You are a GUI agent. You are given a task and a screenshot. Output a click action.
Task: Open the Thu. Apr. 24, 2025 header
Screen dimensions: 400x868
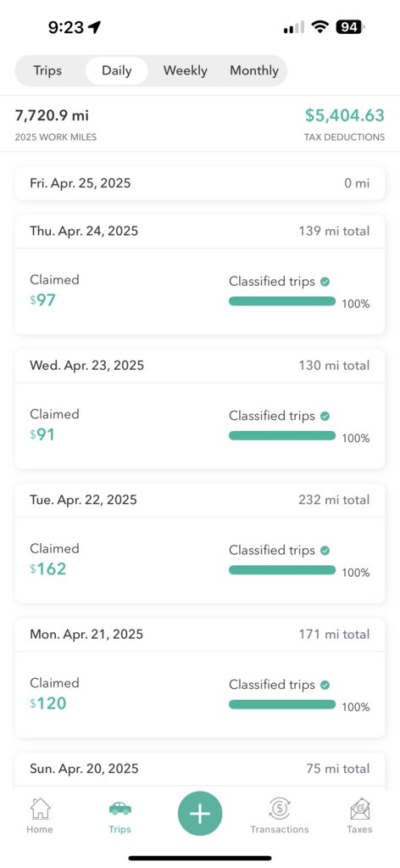click(200, 231)
